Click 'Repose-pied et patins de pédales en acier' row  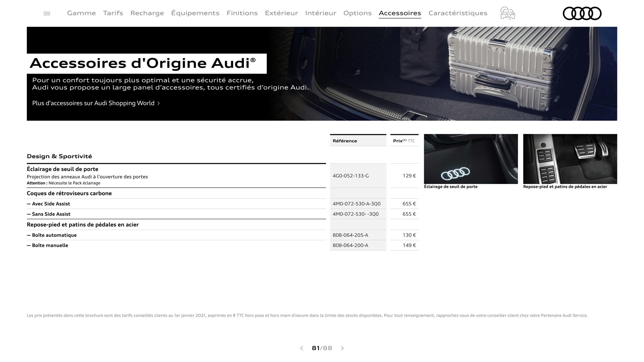pyautogui.click(x=176, y=225)
